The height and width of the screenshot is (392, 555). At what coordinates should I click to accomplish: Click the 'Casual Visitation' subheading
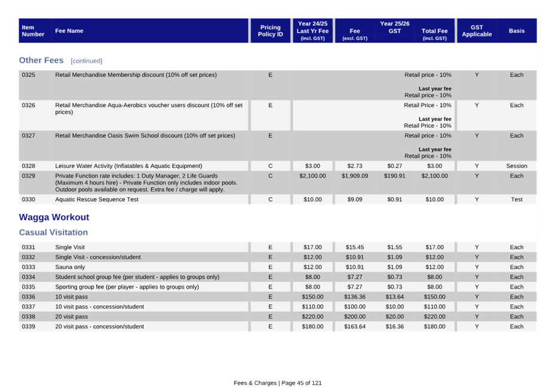(53, 232)
